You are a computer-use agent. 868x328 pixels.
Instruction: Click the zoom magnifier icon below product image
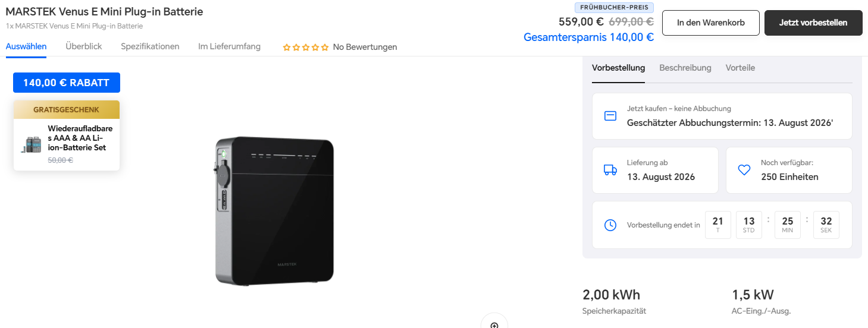tap(494, 323)
